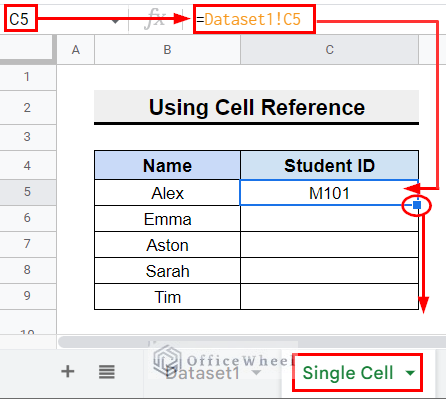Click the add new sheet plus icon
The height and width of the screenshot is (399, 446).
68,371
